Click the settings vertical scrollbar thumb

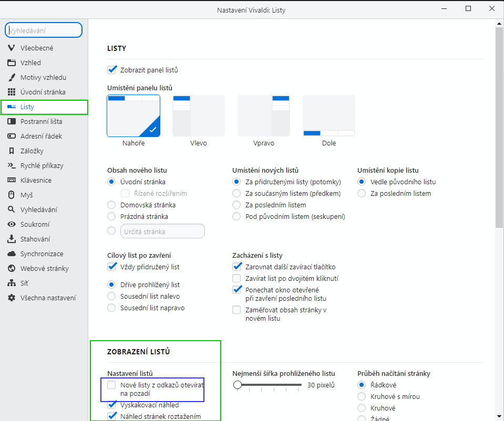pyautogui.click(x=499, y=127)
